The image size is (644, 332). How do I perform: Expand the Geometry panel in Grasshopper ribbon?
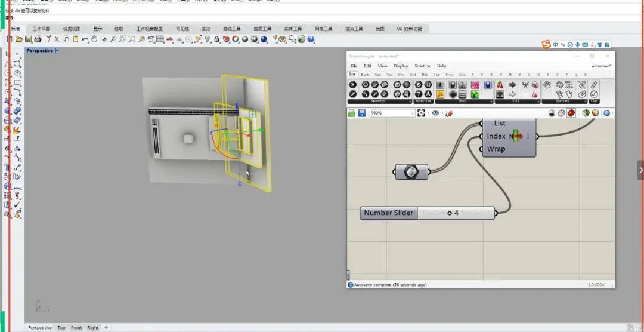pos(410,101)
